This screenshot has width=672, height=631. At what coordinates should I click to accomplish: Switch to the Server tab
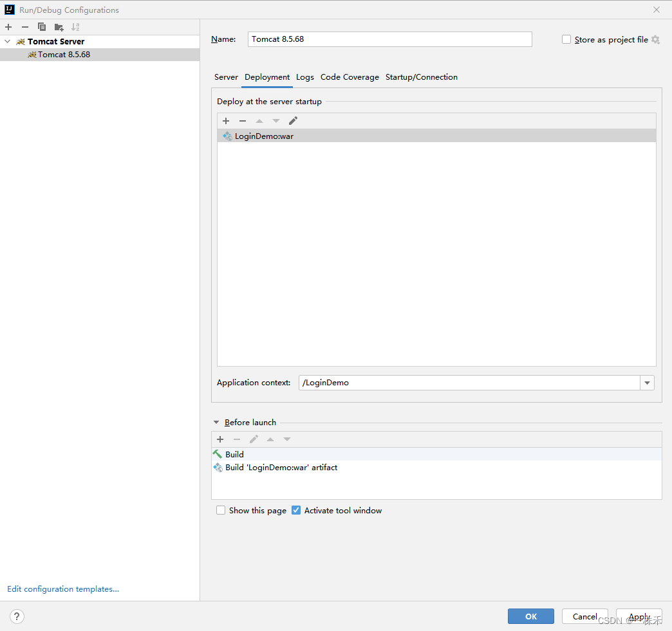[x=226, y=77]
